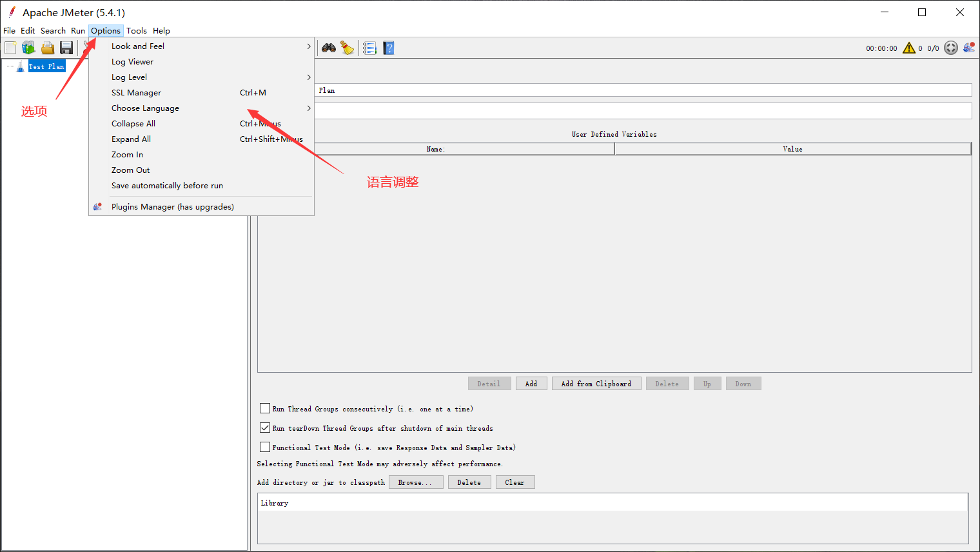The image size is (980, 552).
Task: Click the gray thread status indicator icon
Action: pyautogui.click(x=951, y=48)
